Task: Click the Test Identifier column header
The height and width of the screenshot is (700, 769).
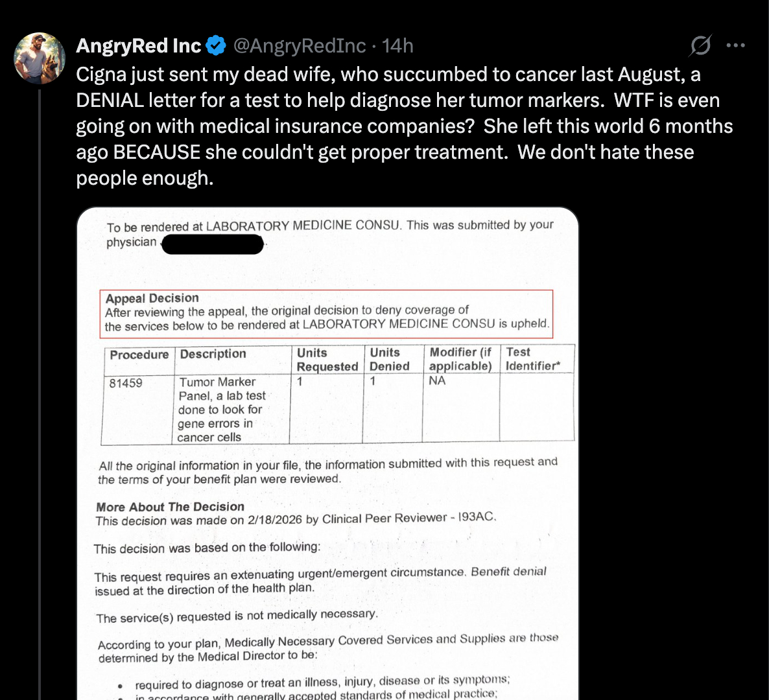Action: pos(532,358)
